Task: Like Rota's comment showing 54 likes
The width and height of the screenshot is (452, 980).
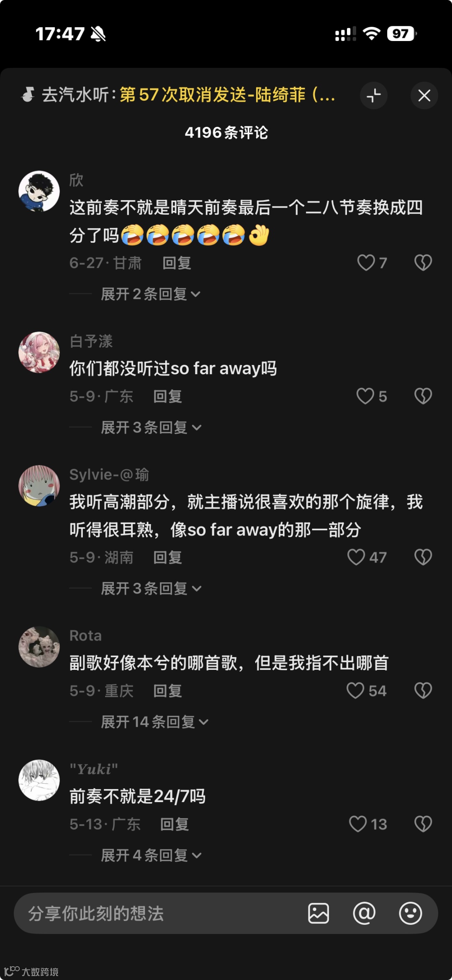Action: (356, 691)
